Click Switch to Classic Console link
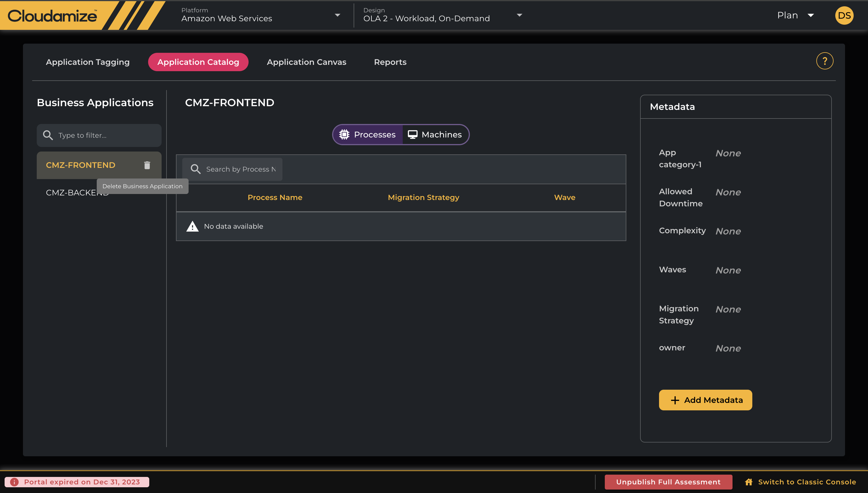The image size is (868, 493). [807, 482]
